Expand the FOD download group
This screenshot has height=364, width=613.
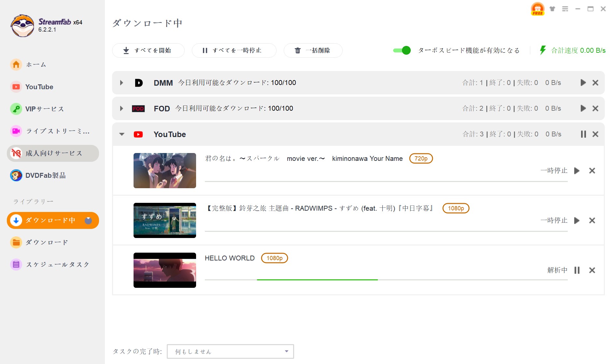(x=121, y=108)
